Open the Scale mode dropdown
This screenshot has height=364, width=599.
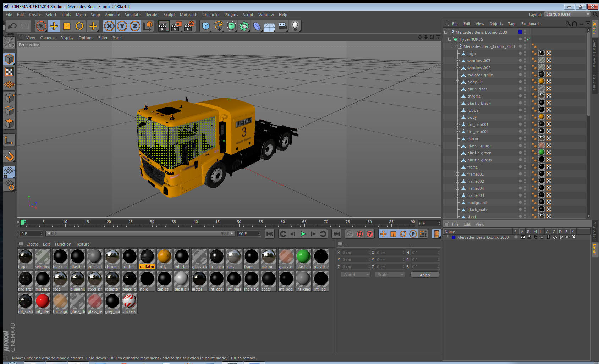[x=390, y=275]
